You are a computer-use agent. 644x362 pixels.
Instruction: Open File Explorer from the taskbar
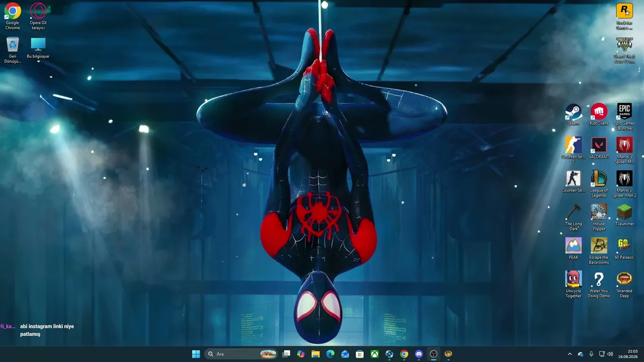click(315, 354)
